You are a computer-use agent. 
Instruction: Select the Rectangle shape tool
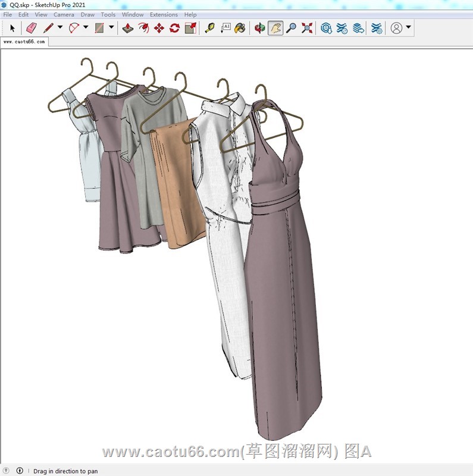point(99,28)
